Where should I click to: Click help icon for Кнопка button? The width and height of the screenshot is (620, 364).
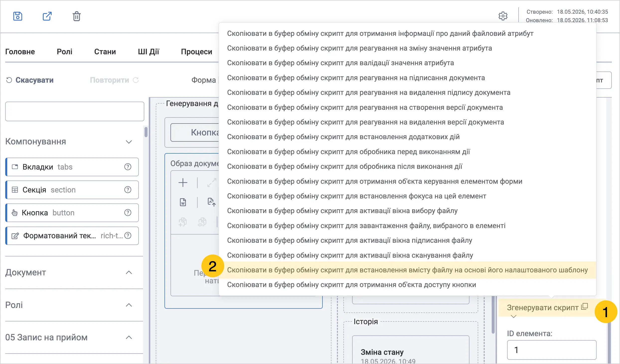pyautogui.click(x=128, y=213)
